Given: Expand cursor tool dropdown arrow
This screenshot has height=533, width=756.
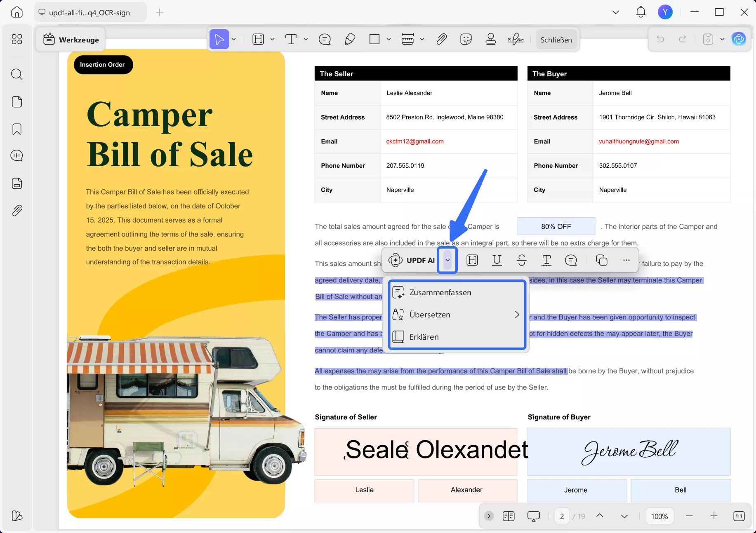Looking at the screenshot, I should pos(234,40).
